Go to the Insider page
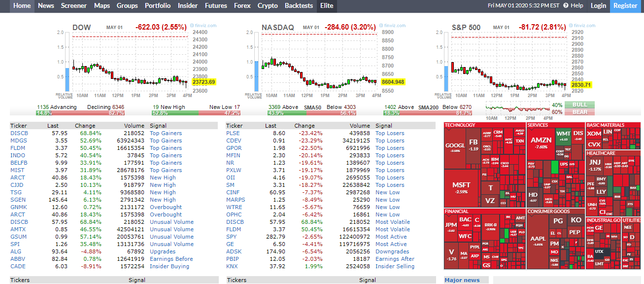 pyautogui.click(x=187, y=6)
